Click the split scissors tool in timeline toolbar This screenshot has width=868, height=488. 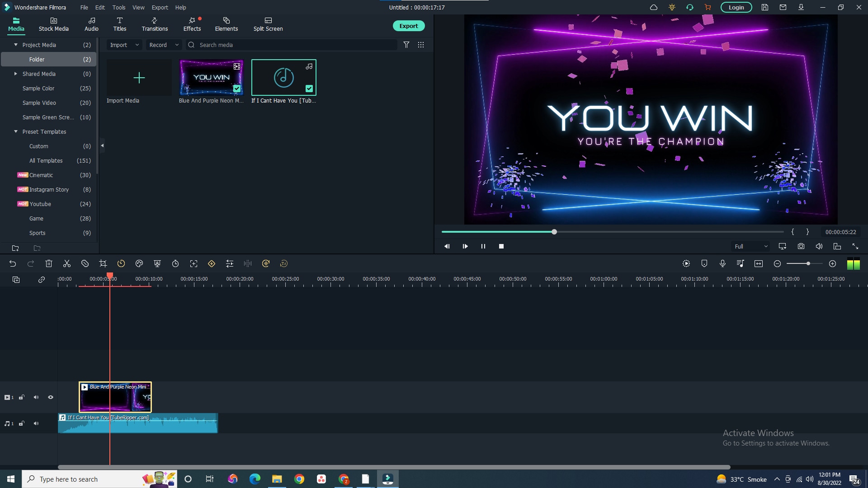tap(67, 263)
